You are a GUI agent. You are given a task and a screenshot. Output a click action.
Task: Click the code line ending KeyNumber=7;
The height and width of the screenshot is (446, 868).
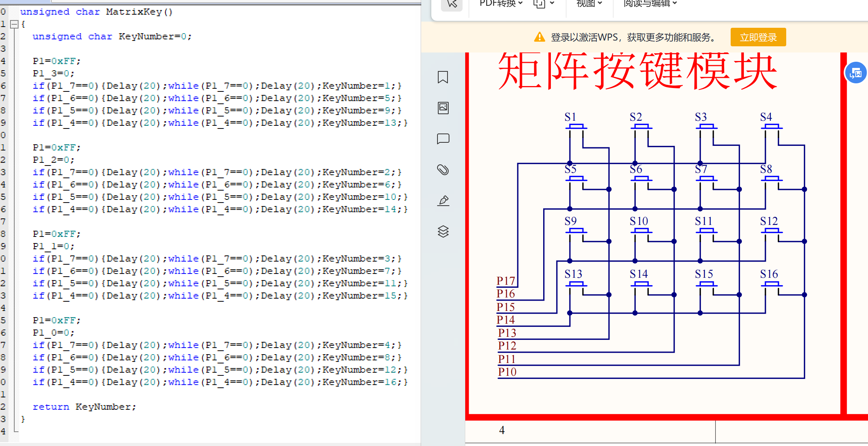pos(217,271)
